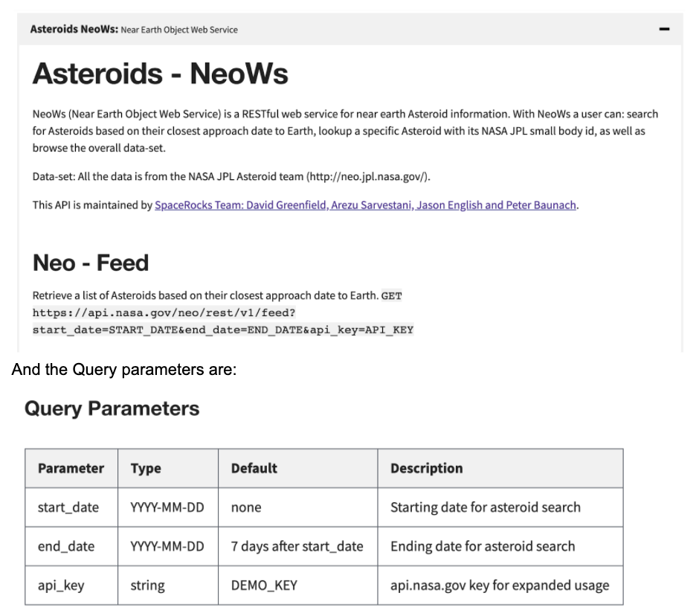The image size is (696, 616).
Task: Click the DEMO_KEY default value
Action: pyautogui.click(x=264, y=585)
